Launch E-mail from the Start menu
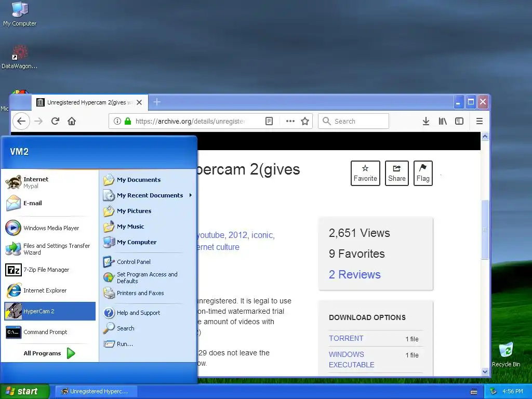This screenshot has width=532, height=399. [50, 203]
